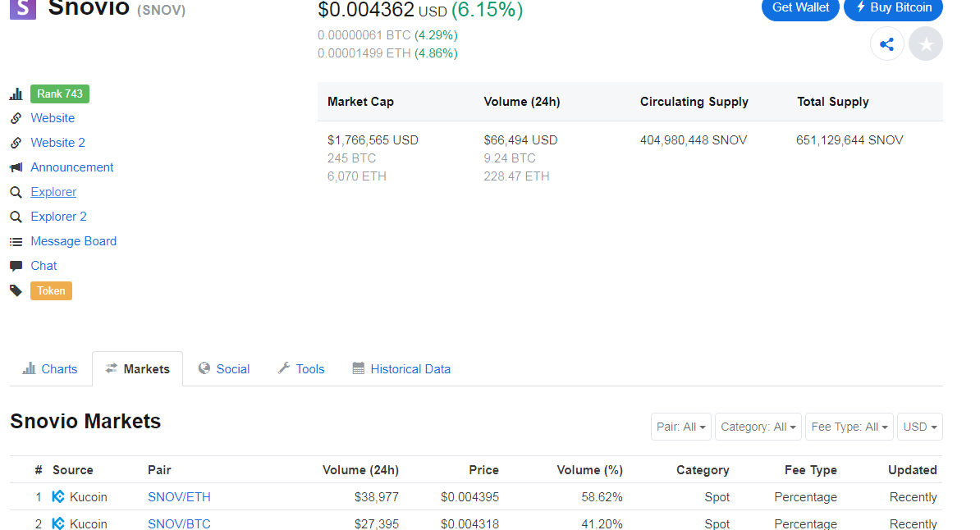
Task: Click the 651,129,644 SNOV total supply
Action: (849, 140)
